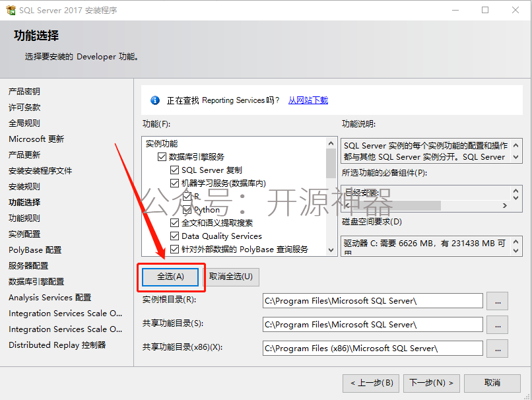The height and width of the screenshot is (400, 532).
Task: Uncheck the SQL Server 复制 checkbox
Action: click(x=174, y=170)
